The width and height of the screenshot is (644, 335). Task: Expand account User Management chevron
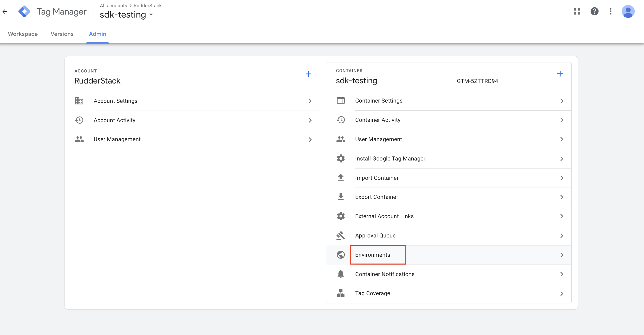click(310, 139)
